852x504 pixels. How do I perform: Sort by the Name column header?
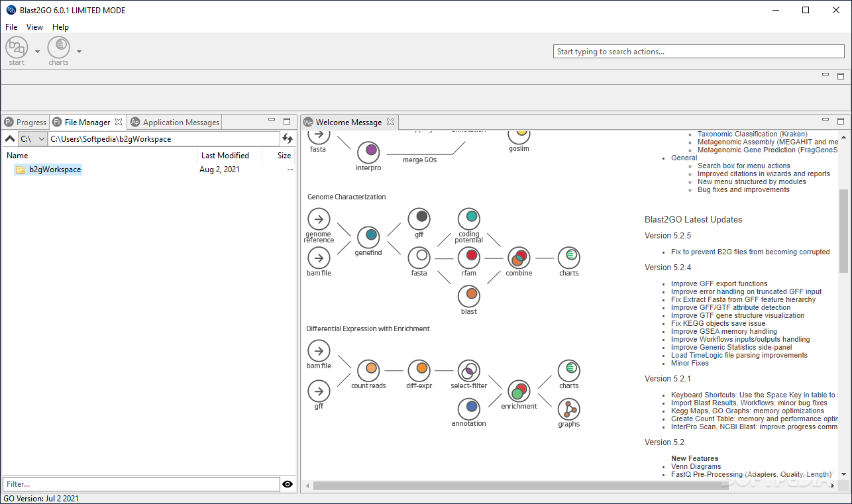tap(99, 156)
